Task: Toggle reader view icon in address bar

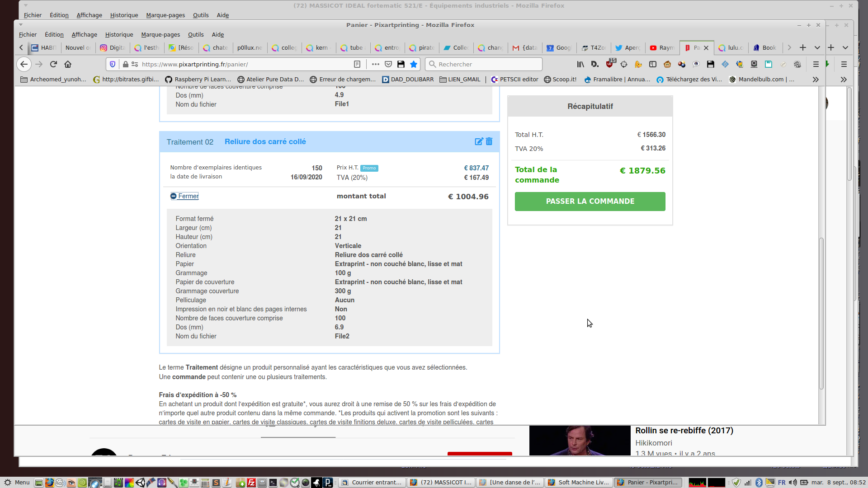Action: coord(357,64)
